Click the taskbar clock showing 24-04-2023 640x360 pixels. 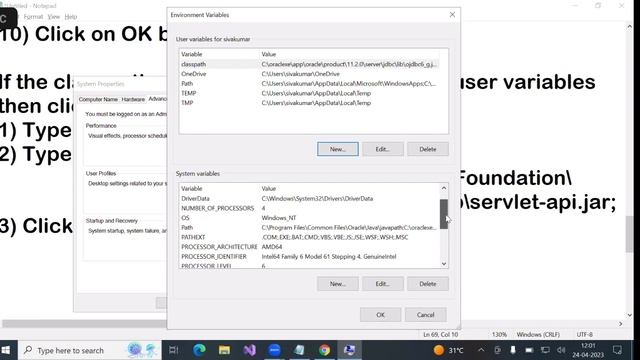(588, 350)
